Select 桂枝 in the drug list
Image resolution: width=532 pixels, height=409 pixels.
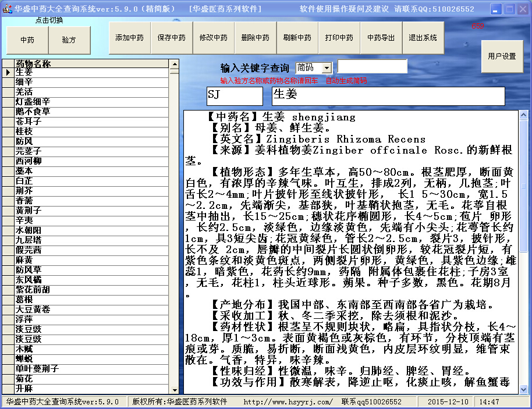click(x=91, y=131)
